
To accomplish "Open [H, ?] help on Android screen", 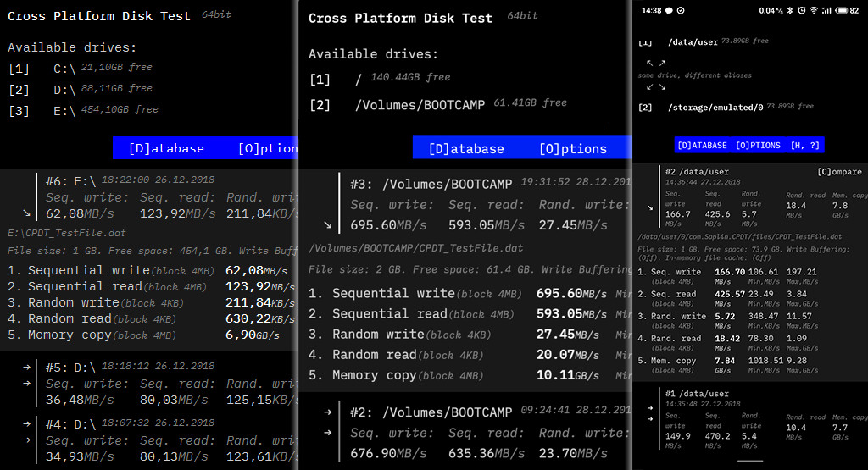I will (x=805, y=146).
